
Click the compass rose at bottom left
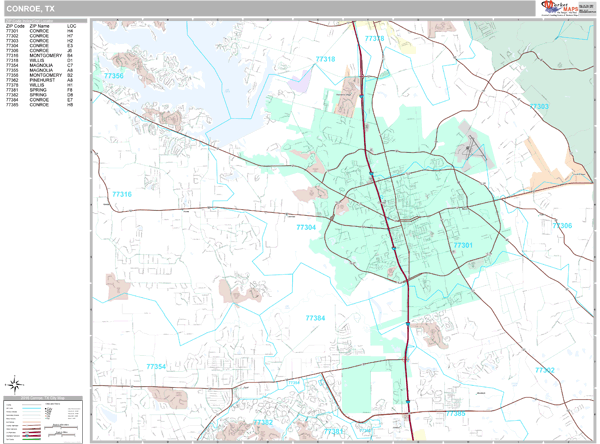tap(16, 383)
